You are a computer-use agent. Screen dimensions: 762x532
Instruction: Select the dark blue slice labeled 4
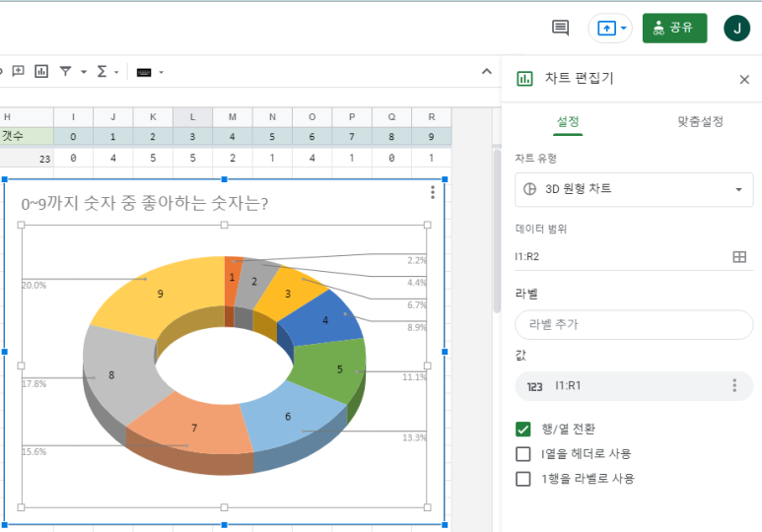[x=325, y=319]
